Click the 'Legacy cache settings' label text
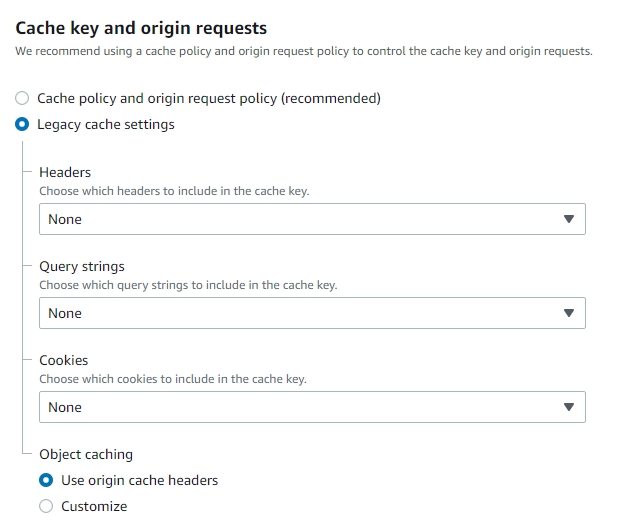The image size is (618, 528). point(106,125)
